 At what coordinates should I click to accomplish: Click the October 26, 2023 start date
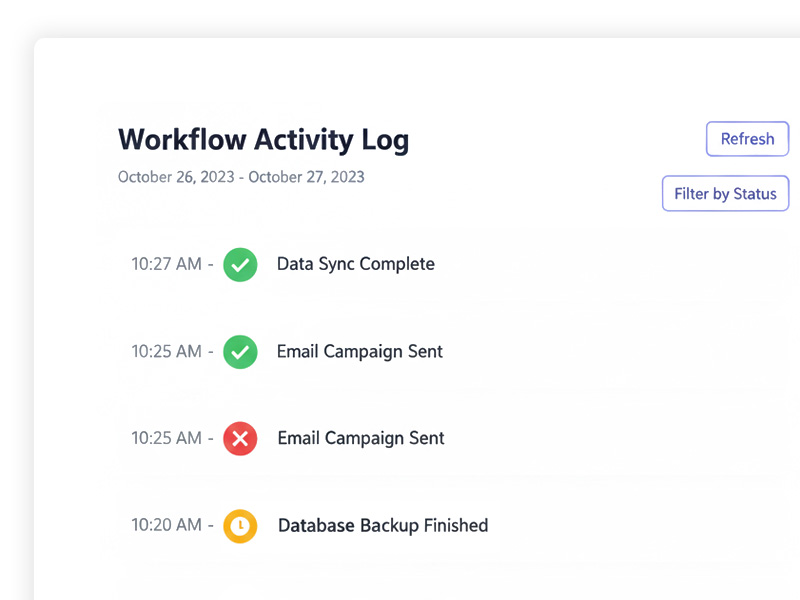(177, 178)
